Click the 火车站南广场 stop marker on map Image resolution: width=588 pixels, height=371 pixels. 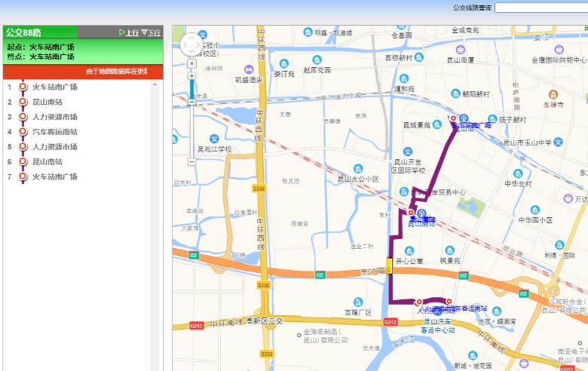(453, 118)
